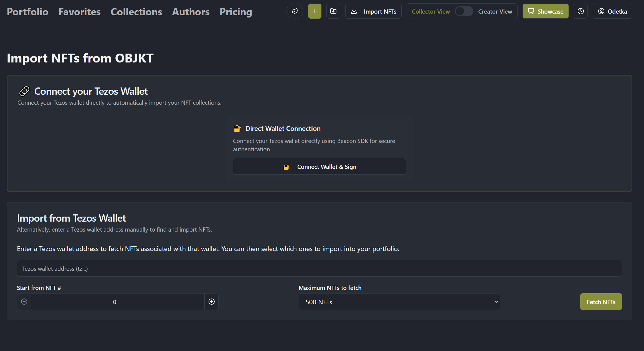
Task: Click the green plus add button
Action: click(315, 11)
